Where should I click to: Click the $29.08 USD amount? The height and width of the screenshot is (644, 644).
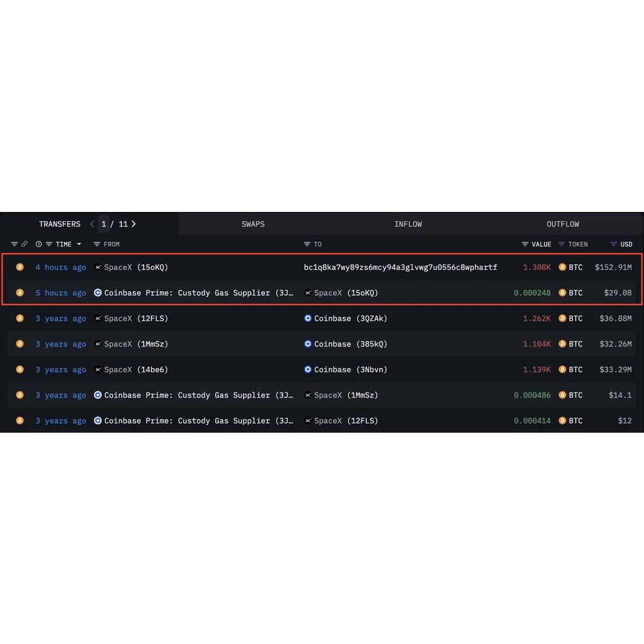pos(618,292)
